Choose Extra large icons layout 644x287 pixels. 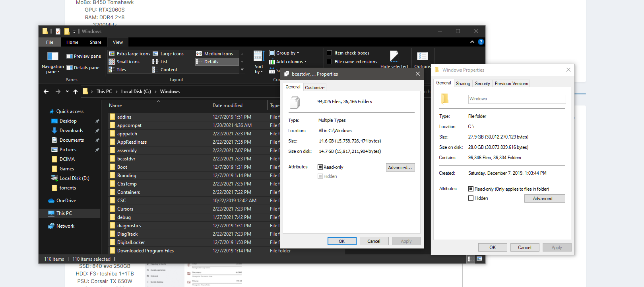[130, 54]
